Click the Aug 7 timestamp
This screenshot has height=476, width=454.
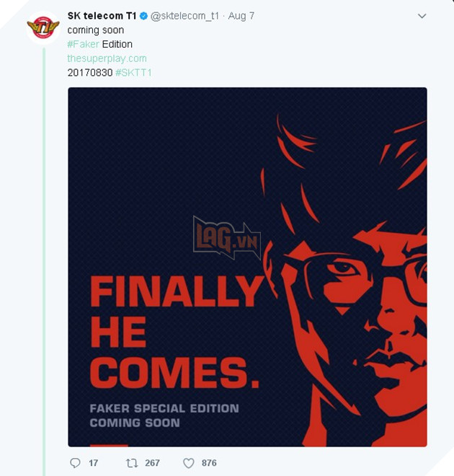pos(241,16)
